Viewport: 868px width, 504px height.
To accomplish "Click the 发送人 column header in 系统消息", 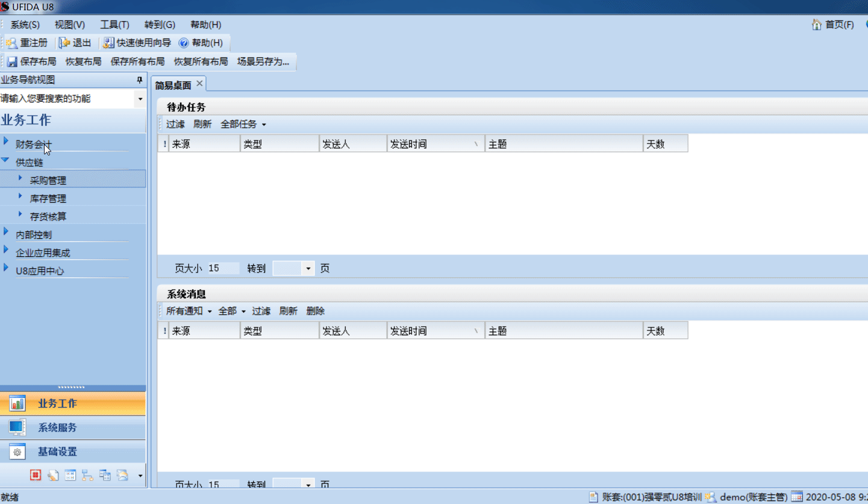I will [353, 330].
